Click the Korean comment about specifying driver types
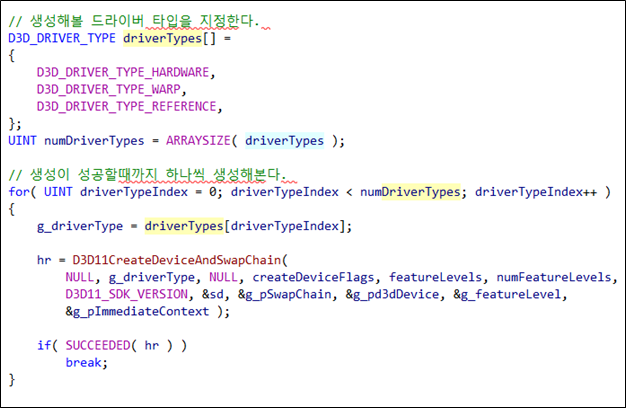The image size is (626, 408). 134,21
